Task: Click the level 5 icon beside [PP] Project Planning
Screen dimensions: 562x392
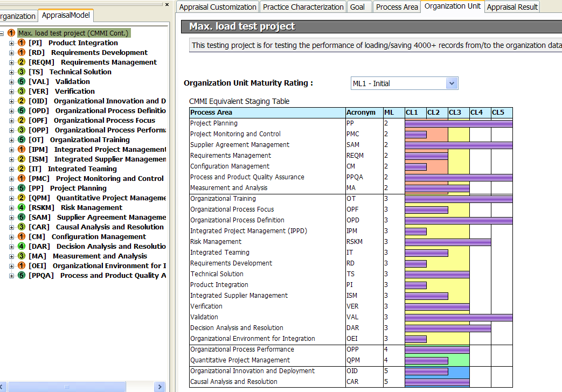Action: coord(22,188)
